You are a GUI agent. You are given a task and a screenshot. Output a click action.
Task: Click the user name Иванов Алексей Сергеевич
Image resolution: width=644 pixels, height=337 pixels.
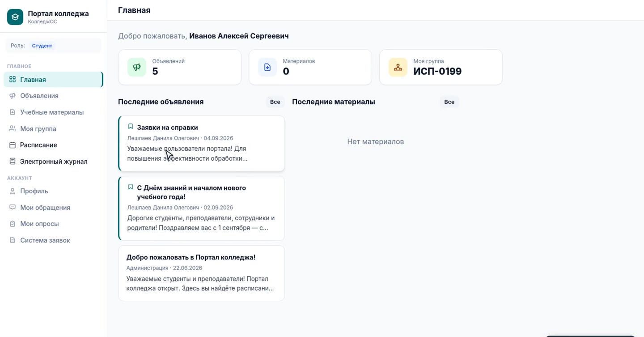pos(239,36)
